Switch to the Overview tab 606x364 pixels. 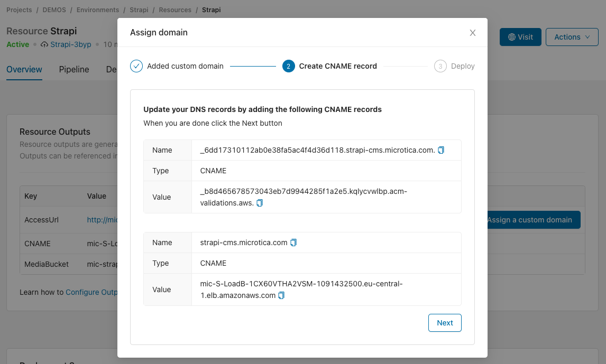point(24,70)
